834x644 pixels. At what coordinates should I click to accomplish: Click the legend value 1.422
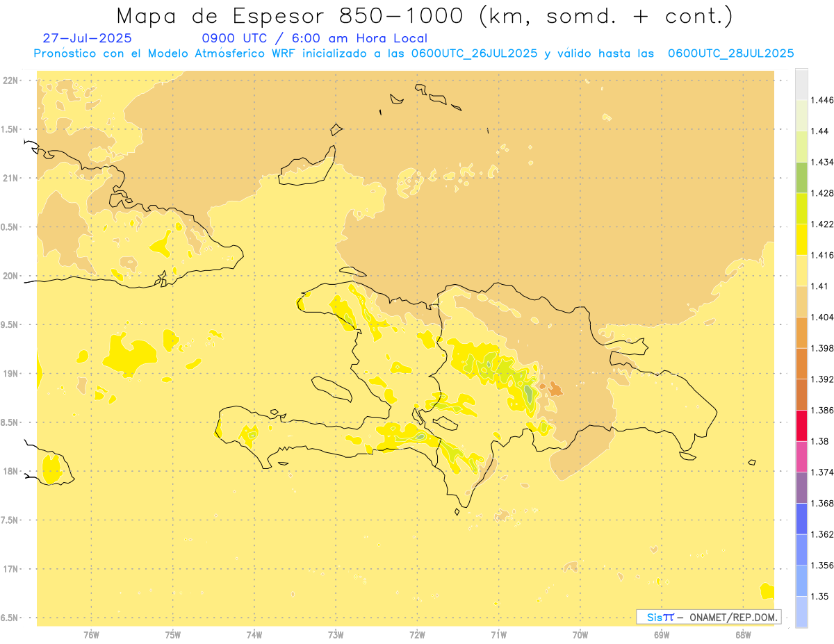pos(822,224)
